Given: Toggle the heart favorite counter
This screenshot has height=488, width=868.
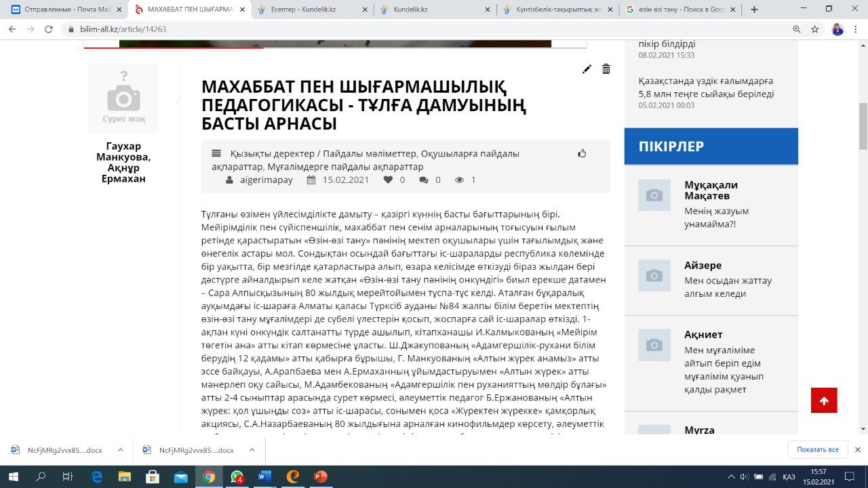Looking at the screenshot, I should [388, 180].
